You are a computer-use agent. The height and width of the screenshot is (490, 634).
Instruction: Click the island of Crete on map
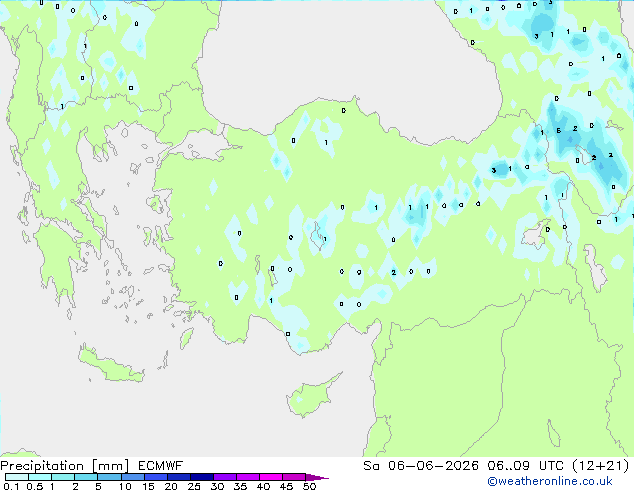click(x=111, y=364)
